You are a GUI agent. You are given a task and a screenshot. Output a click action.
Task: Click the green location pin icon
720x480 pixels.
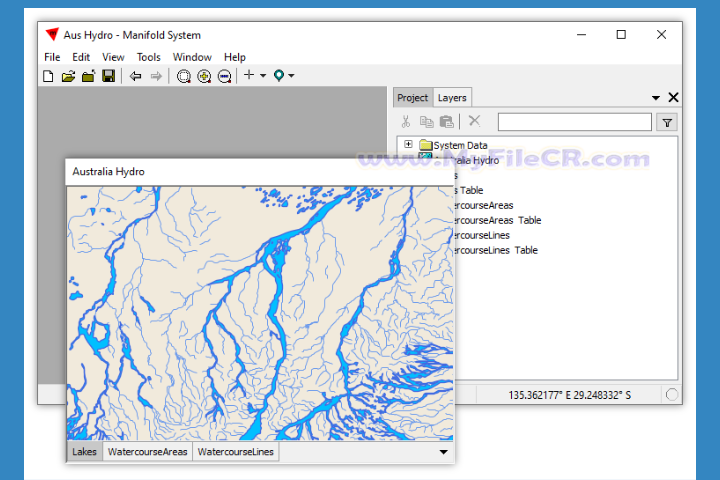(279, 75)
